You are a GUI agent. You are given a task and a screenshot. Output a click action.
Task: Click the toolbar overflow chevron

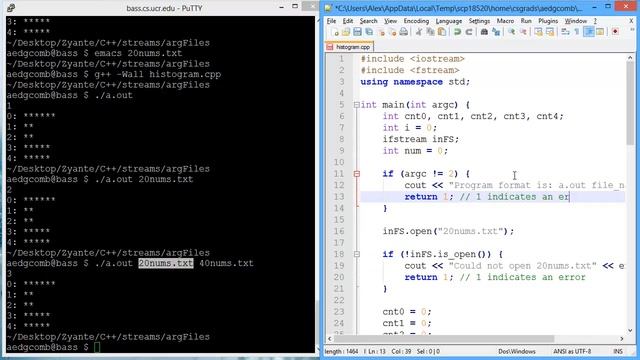tap(632, 30)
